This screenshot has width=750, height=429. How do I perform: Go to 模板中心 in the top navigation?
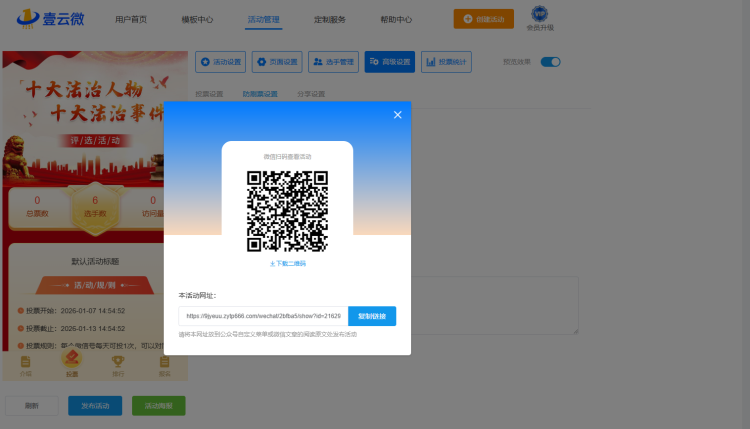[x=197, y=20]
